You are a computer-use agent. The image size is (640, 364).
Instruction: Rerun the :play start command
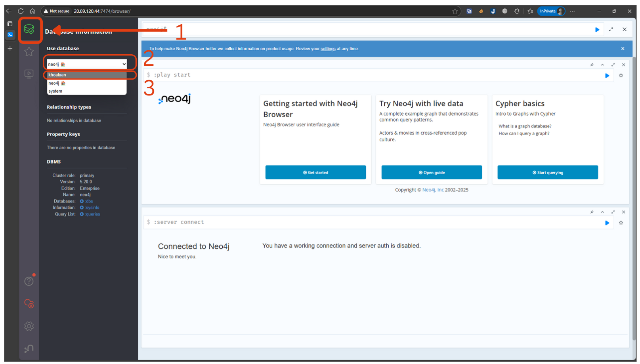tap(607, 76)
